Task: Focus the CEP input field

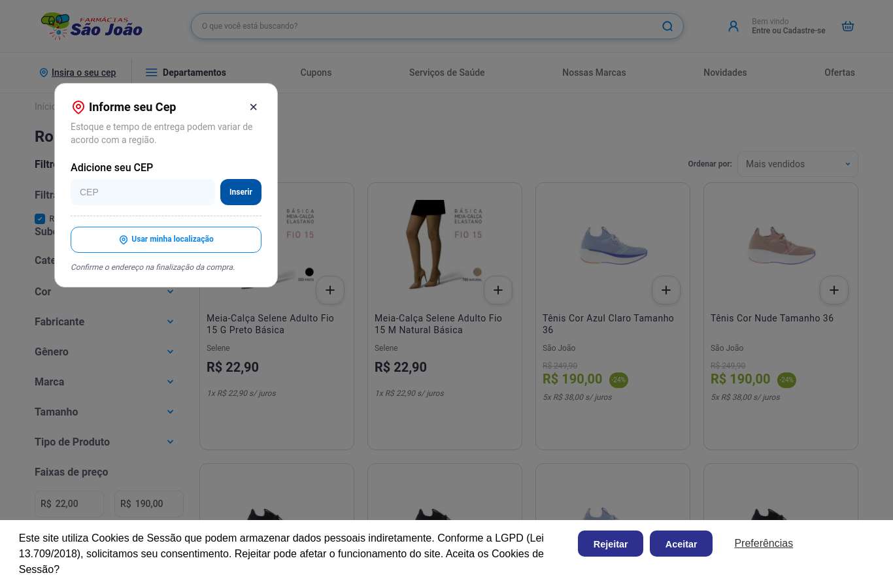Action: [x=143, y=192]
